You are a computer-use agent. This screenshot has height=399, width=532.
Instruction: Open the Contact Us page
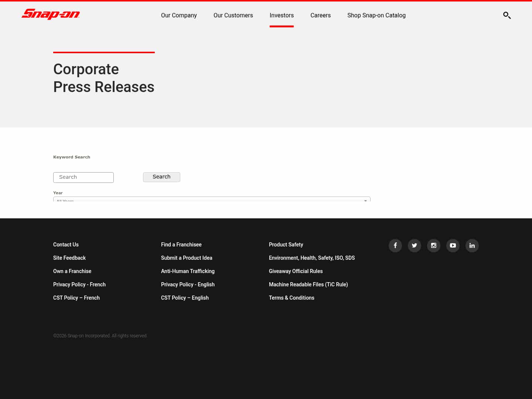point(66,245)
